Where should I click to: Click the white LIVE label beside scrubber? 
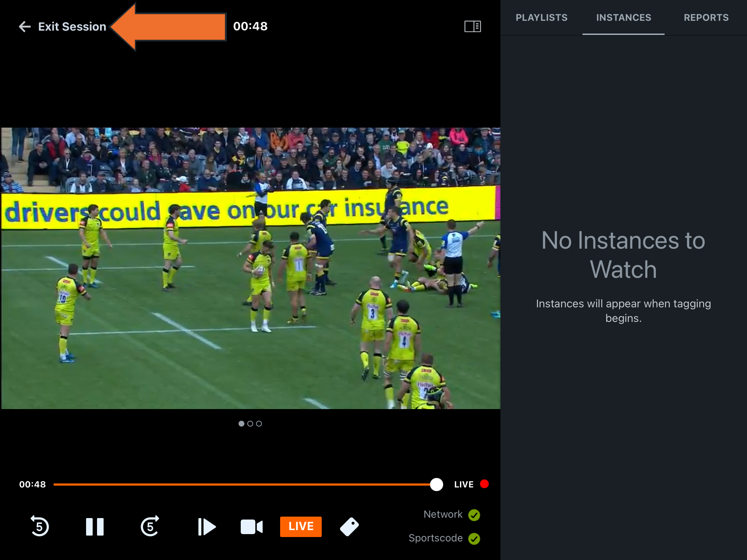pos(464,485)
